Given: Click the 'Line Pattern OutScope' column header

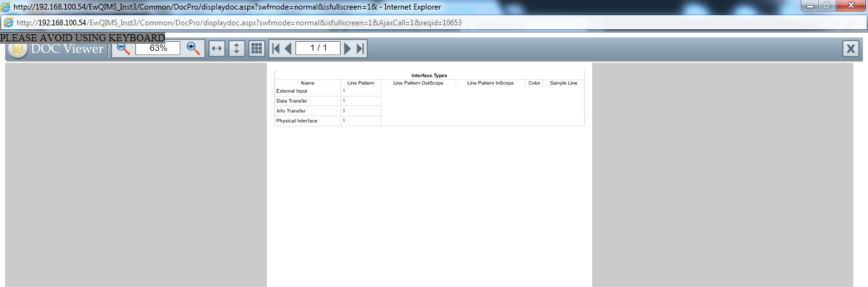Looking at the screenshot, I should pos(418,83).
